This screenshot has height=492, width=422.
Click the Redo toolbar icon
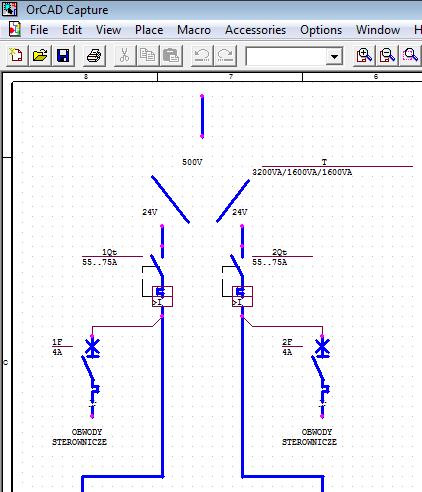tap(225, 55)
